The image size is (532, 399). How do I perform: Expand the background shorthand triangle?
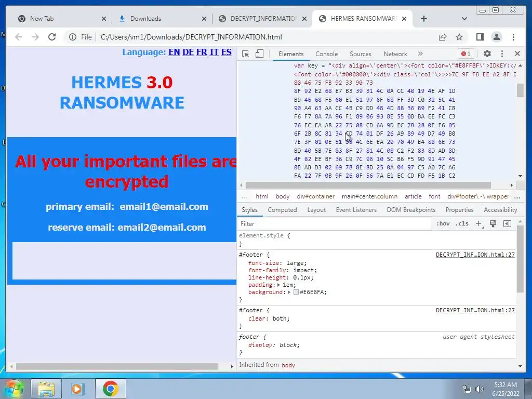click(289, 292)
